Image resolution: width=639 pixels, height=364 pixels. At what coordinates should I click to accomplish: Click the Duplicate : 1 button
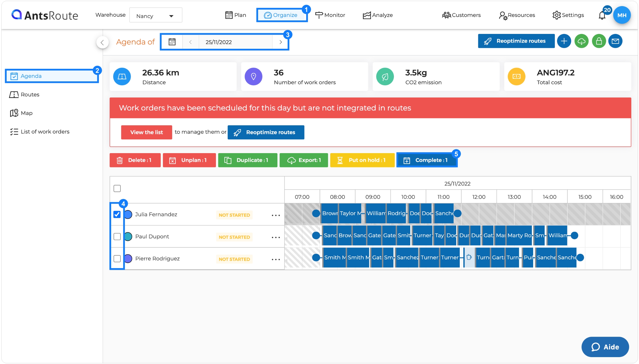[248, 160]
